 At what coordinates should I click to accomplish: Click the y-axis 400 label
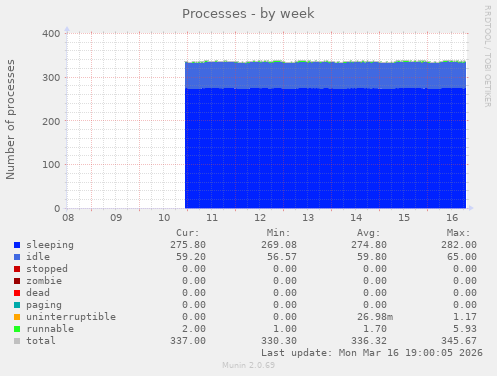tap(51, 34)
